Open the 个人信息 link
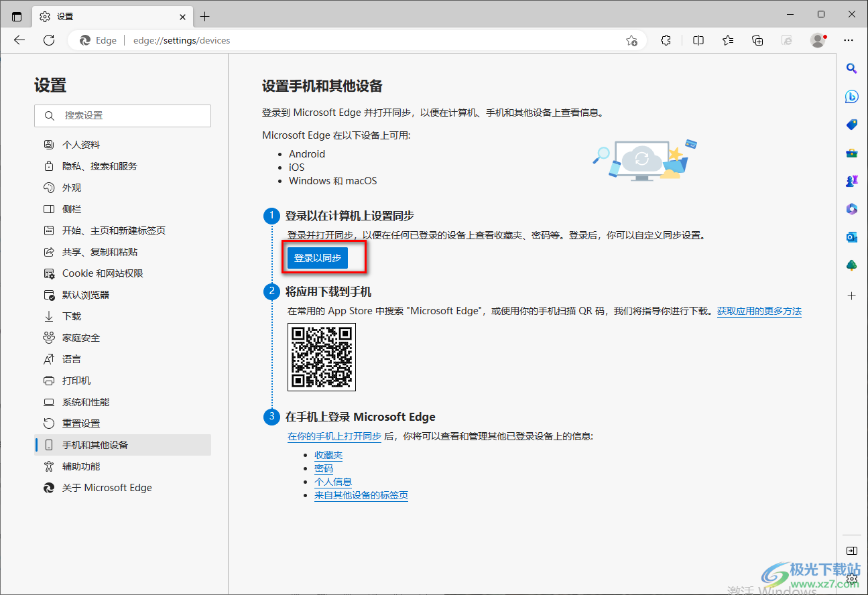This screenshot has width=868, height=595. coord(333,482)
